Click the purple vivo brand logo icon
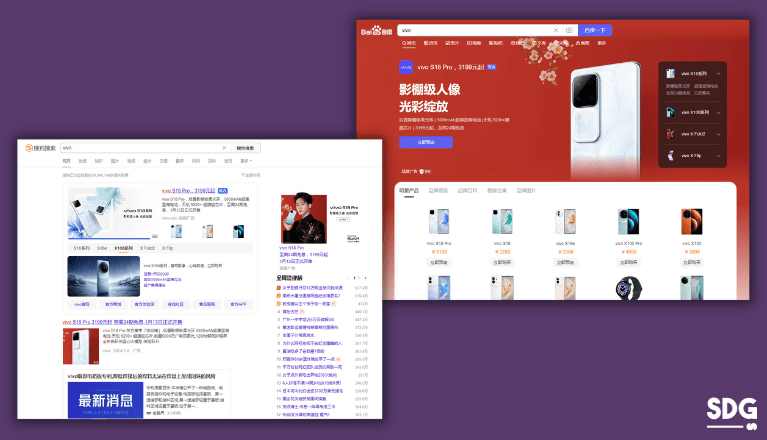767x440 pixels. pyautogui.click(x=406, y=67)
